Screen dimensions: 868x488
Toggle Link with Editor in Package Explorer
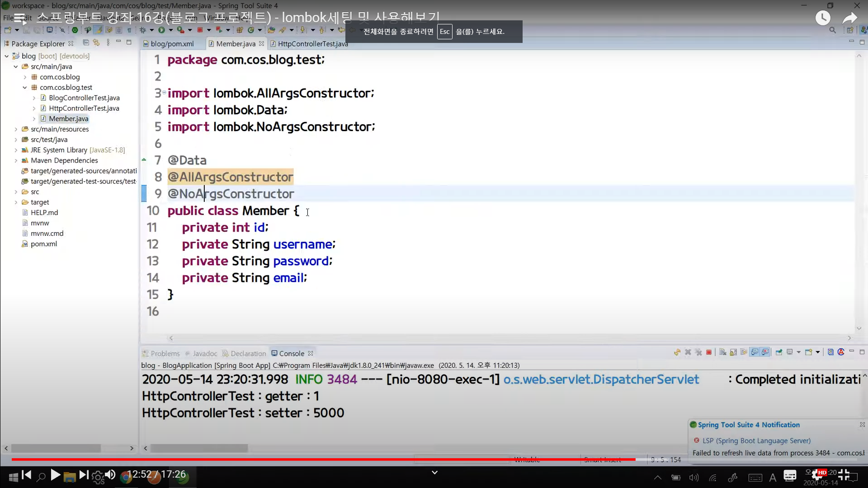click(96, 42)
